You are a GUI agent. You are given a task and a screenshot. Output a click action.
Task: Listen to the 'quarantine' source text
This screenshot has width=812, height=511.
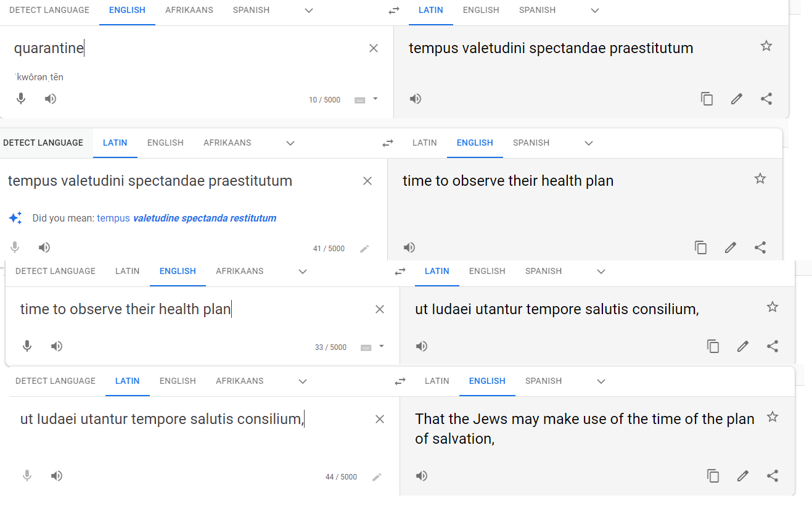[x=51, y=99]
